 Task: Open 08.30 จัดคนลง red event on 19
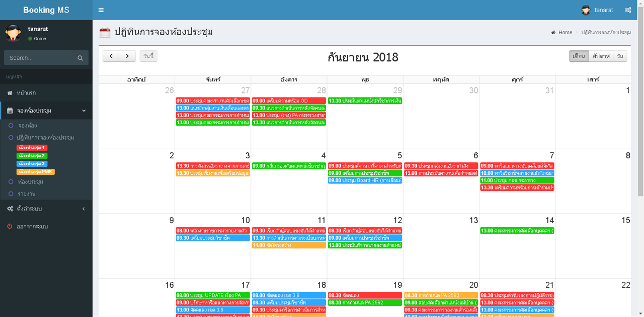click(365, 295)
